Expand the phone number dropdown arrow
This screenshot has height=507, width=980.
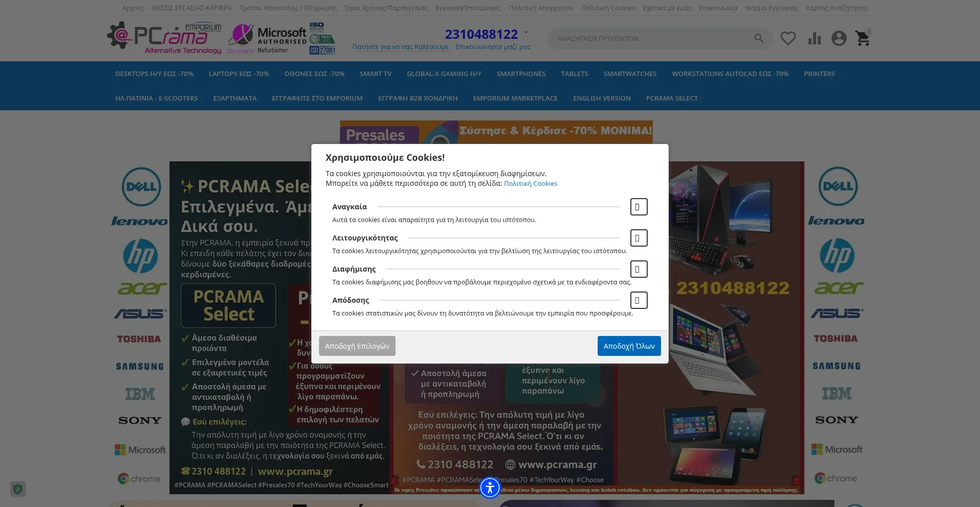point(526,32)
